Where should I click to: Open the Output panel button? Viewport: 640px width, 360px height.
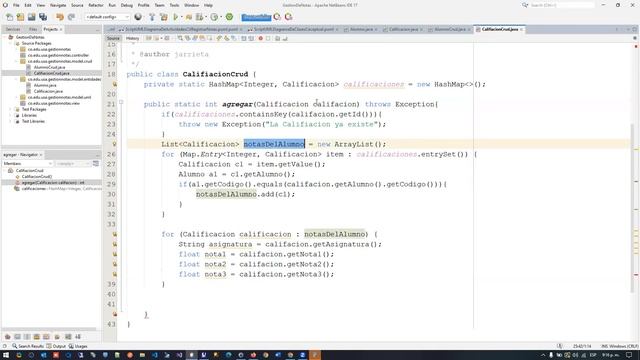coord(56,346)
